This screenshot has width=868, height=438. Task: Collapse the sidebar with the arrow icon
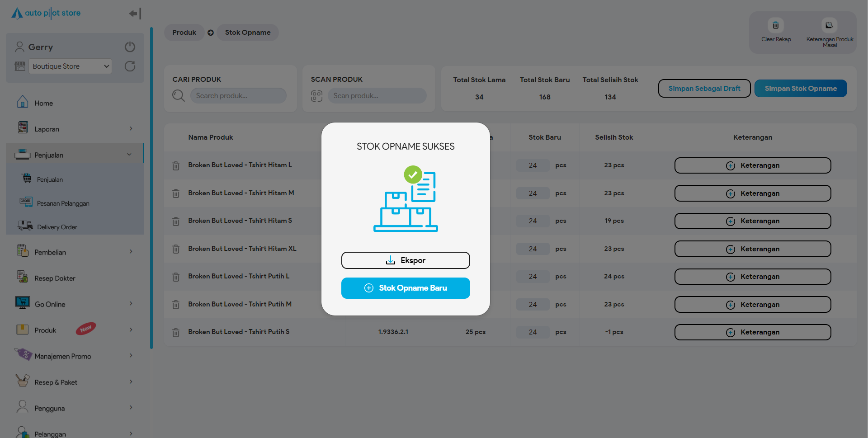coord(135,14)
